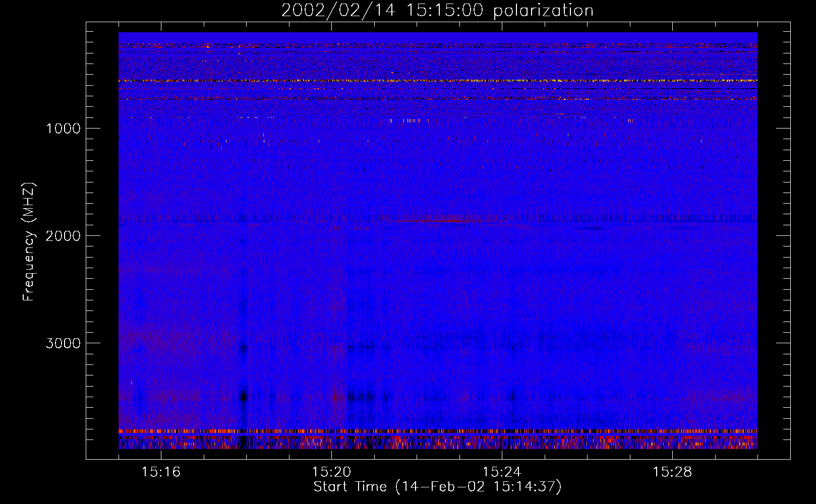Click the "1000" frequency tick label

pos(64,129)
